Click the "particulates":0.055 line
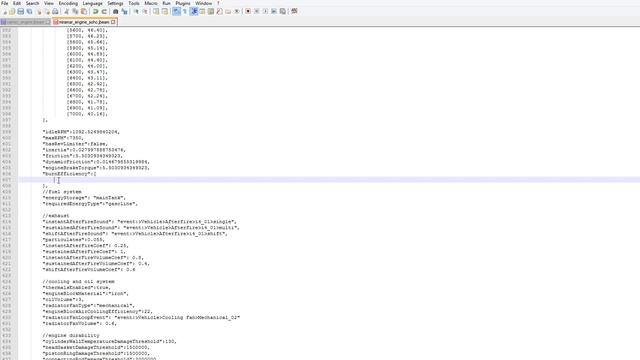This screenshot has height=360, width=640. [73, 240]
